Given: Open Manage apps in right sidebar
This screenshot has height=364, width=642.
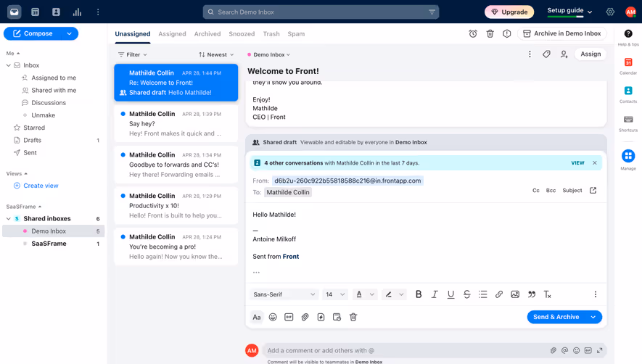Looking at the screenshot, I should coord(628,160).
